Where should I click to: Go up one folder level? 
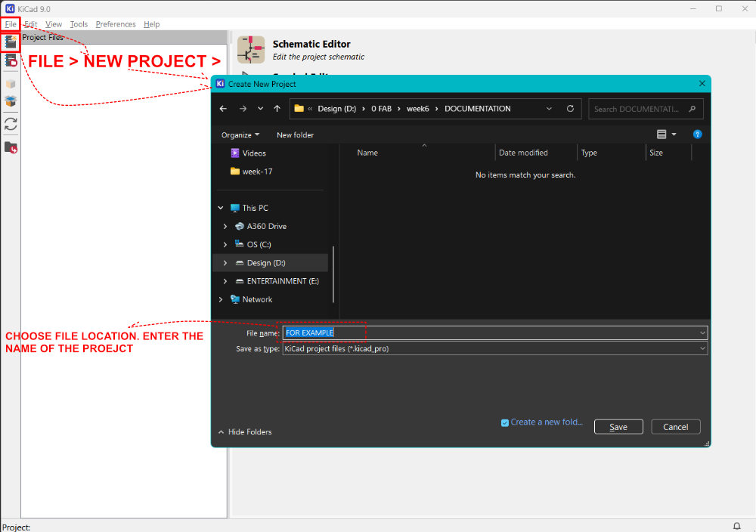point(277,109)
